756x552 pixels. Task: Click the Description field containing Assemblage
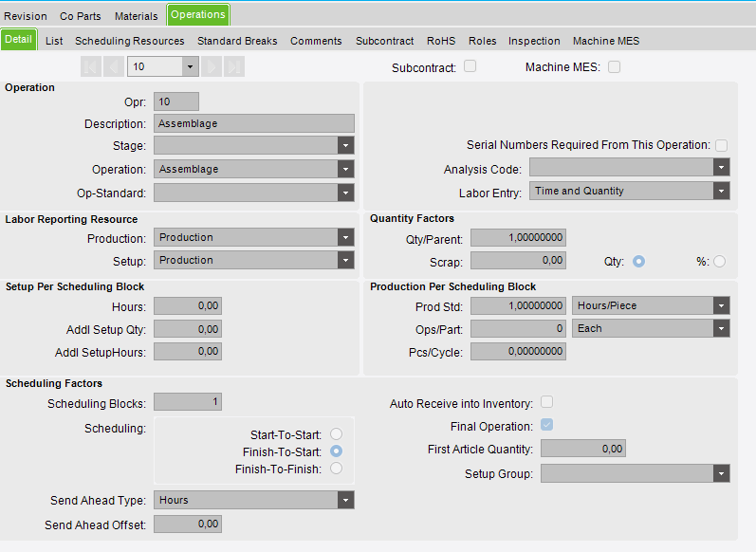point(254,123)
